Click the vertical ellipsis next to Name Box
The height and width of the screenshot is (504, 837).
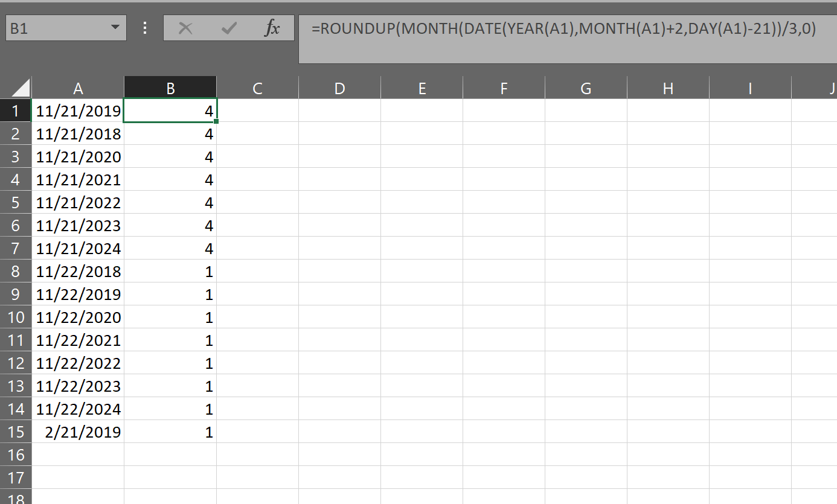pos(144,27)
